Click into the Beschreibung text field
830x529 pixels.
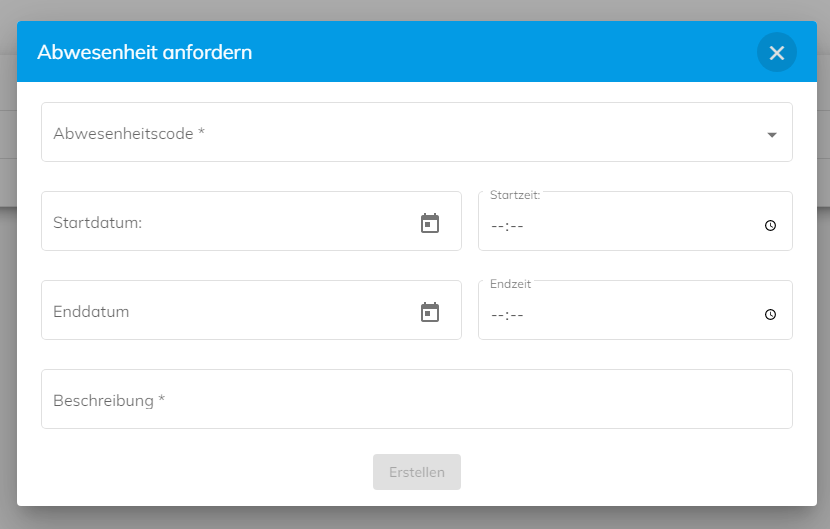coord(417,399)
